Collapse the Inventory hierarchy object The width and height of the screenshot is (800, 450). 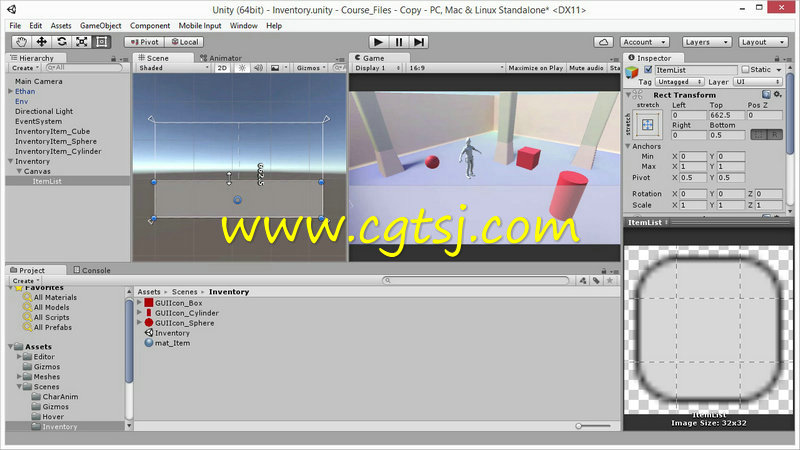pyautogui.click(x=10, y=161)
